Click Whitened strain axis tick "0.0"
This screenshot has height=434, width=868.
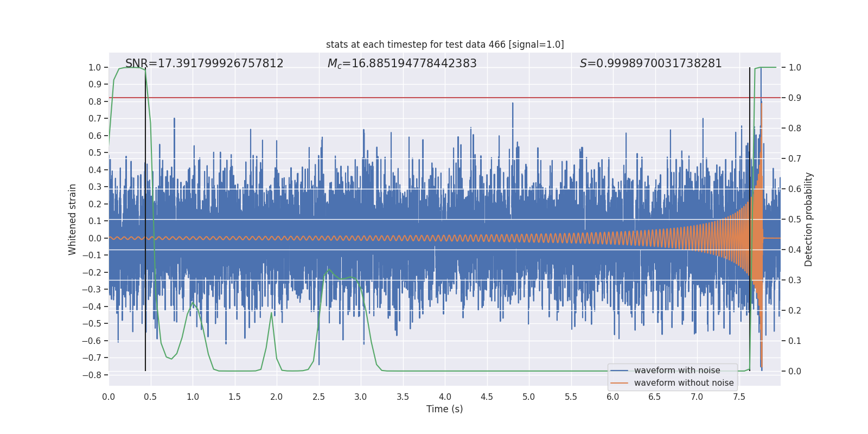(95, 238)
